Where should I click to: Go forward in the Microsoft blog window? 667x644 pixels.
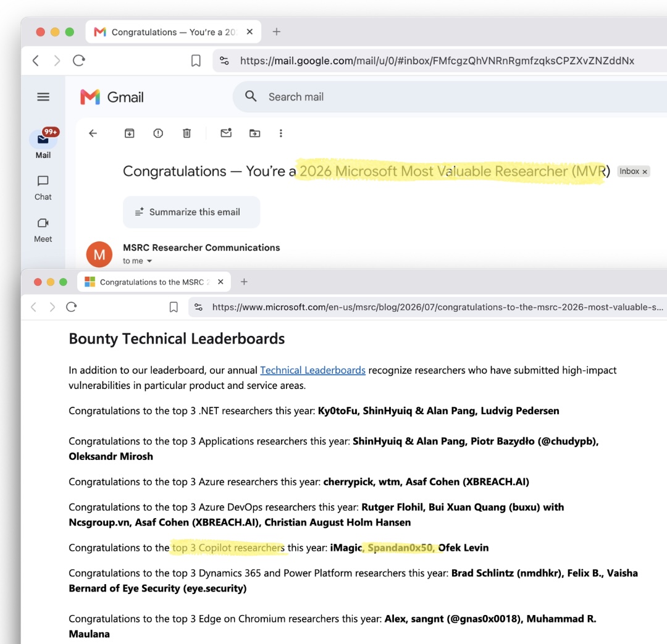pos(52,307)
